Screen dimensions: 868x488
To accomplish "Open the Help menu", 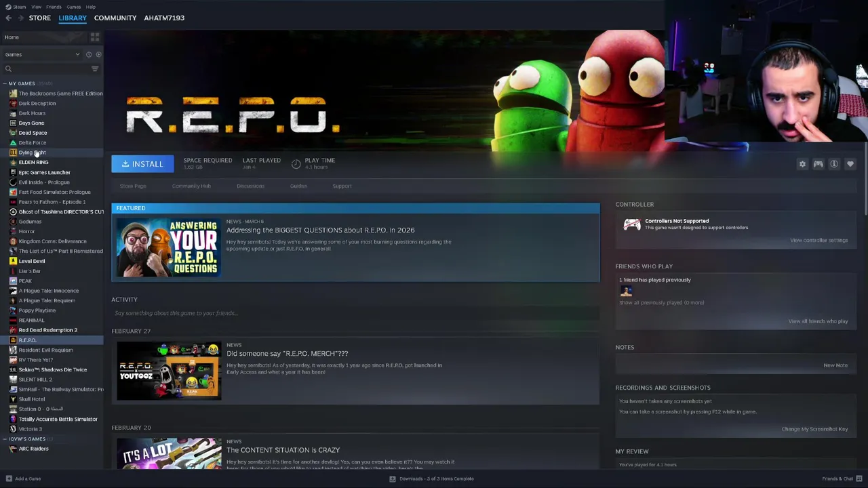I will 90,7.
